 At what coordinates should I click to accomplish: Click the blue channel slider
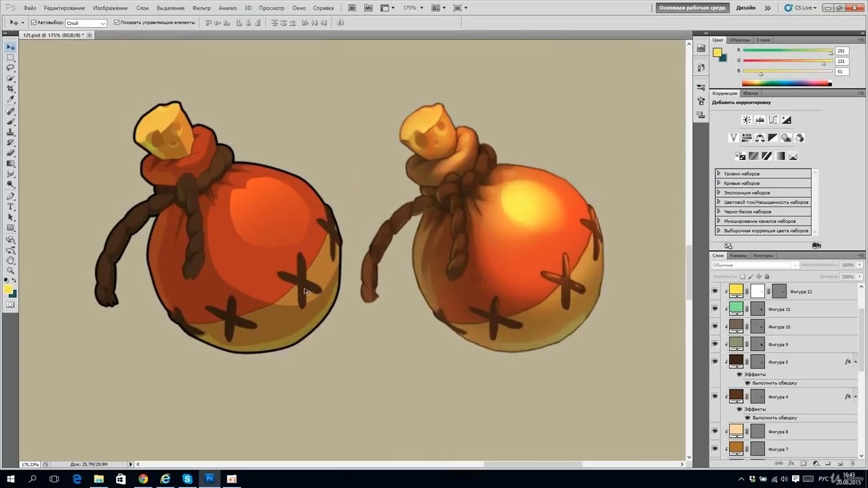tap(787, 71)
